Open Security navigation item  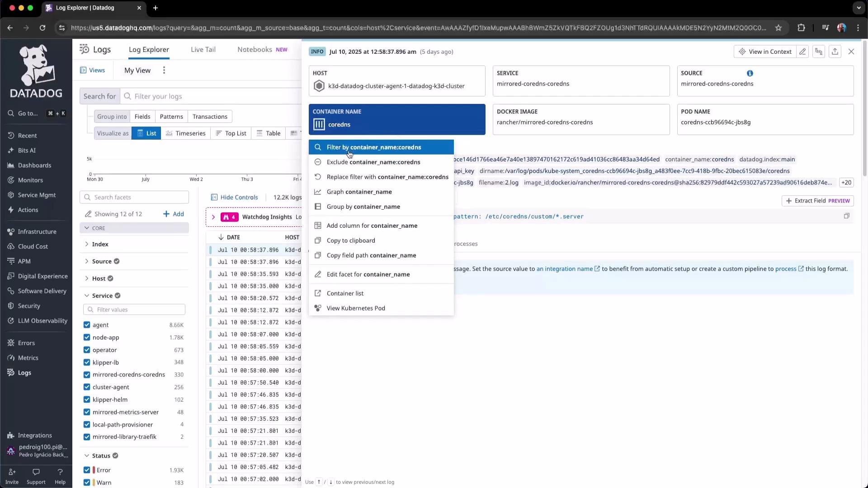(x=29, y=306)
